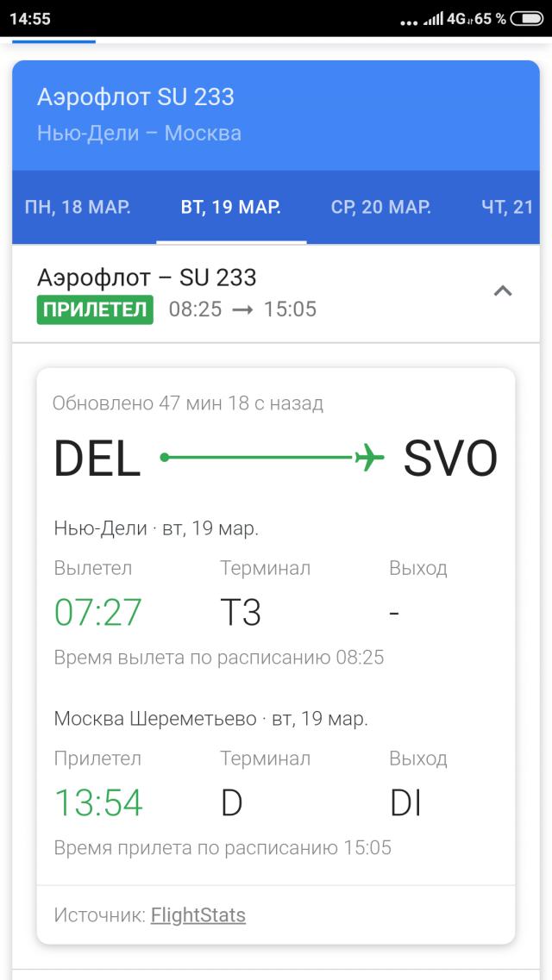Click the ПРИЛЕТЕЛ status badge
This screenshot has height=980, width=552.
pos(96,310)
